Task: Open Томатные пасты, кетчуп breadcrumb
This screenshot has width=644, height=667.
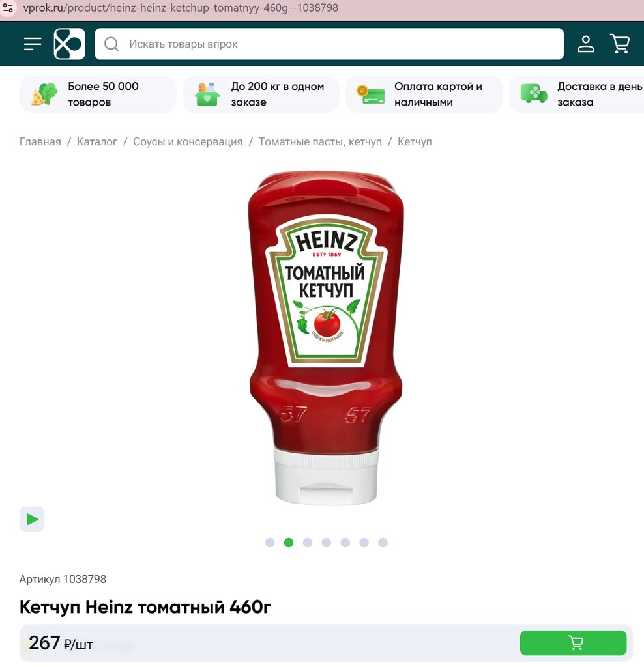Action: (x=320, y=141)
